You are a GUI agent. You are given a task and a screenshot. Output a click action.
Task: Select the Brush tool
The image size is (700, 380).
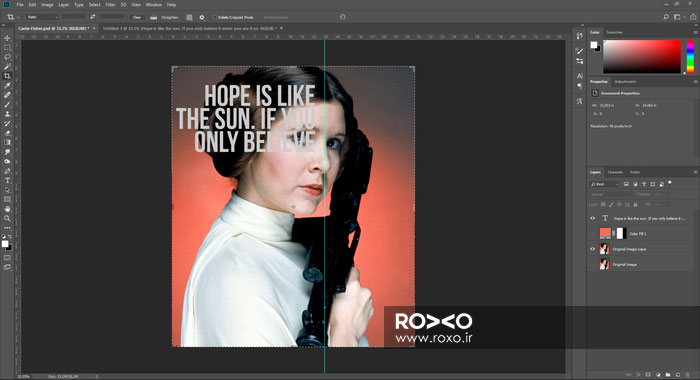pyautogui.click(x=7, y=104)
